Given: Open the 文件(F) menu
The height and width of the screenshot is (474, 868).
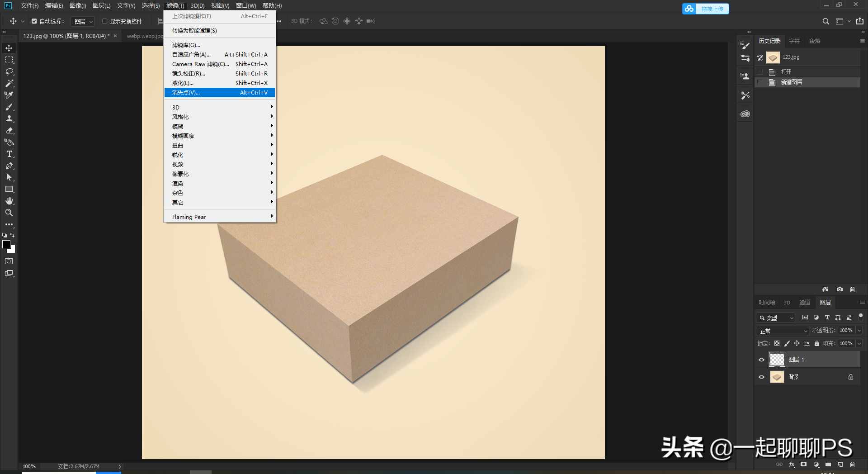Looking at the screenshot, I should [x=29, y=5].
